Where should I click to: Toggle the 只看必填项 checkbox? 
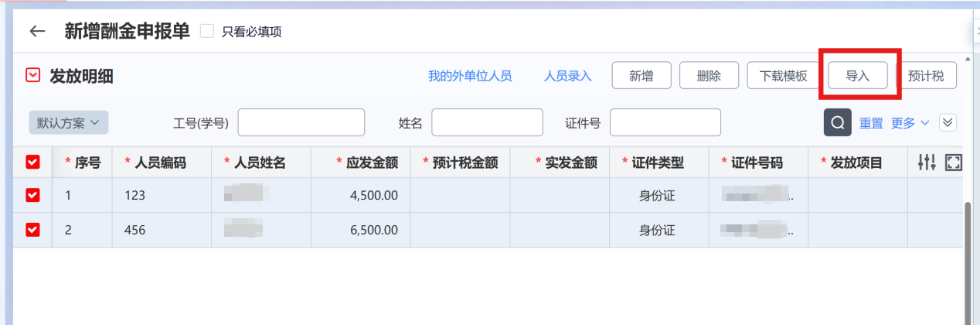coord(206,32)
